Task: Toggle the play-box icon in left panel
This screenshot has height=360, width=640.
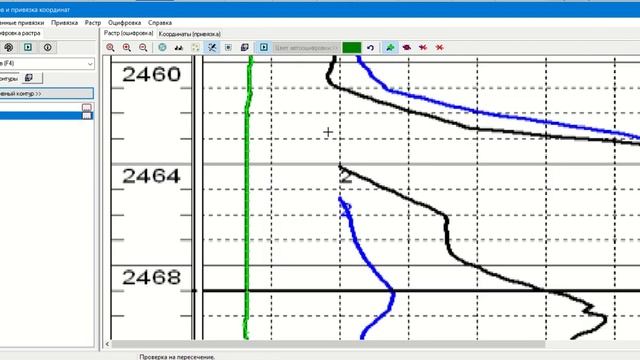Action: tap(28, 47)
